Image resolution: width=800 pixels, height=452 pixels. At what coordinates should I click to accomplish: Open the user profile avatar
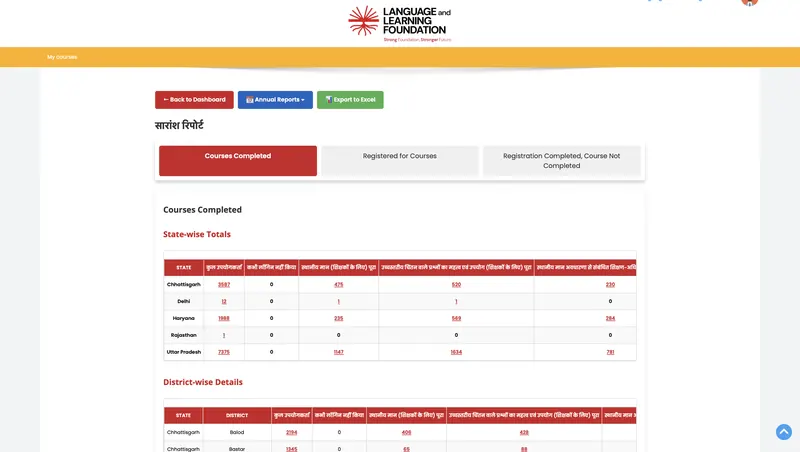point(749,2)
